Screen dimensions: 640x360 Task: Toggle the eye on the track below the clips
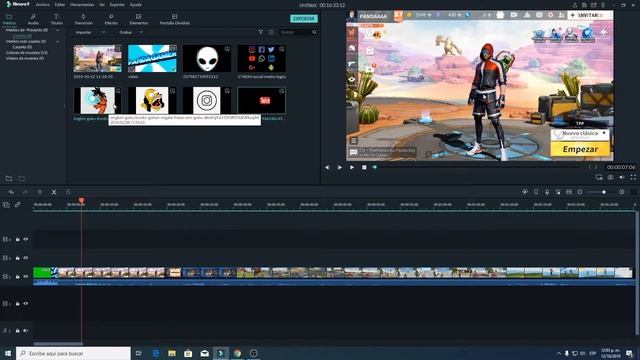(26, 303)
